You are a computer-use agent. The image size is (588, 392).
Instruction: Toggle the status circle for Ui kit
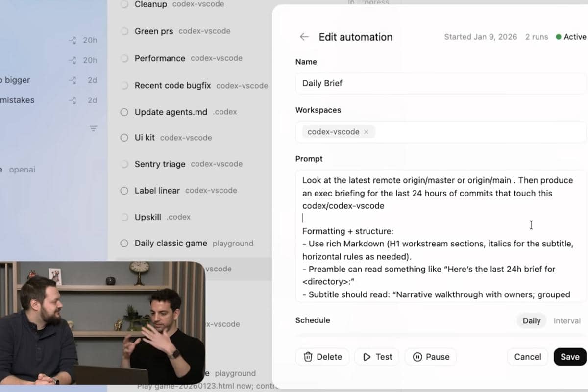click(124, 138)
